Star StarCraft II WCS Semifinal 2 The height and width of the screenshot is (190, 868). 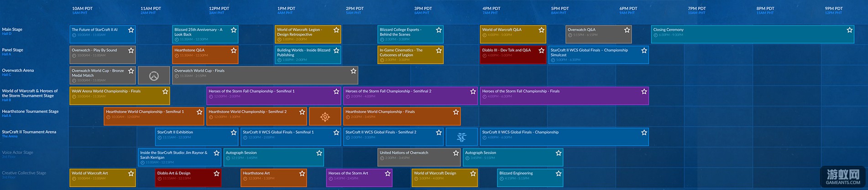point(439,133)
